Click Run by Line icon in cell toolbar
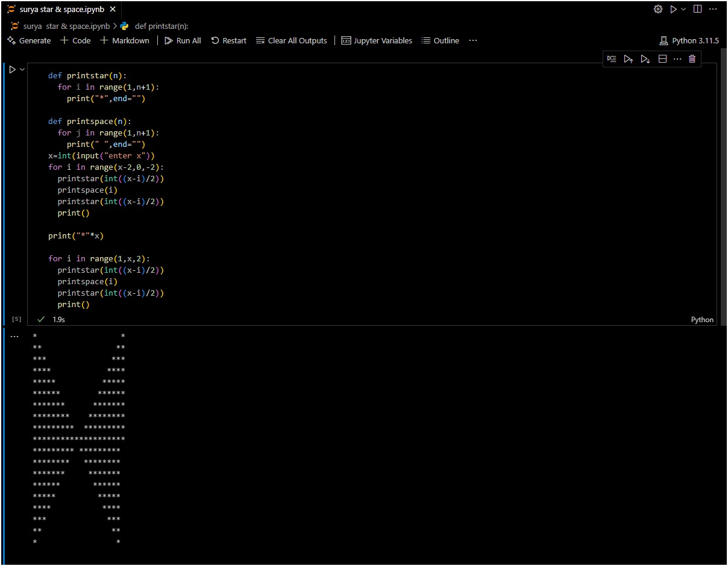The image size is (728, 566). click(612, 59)
